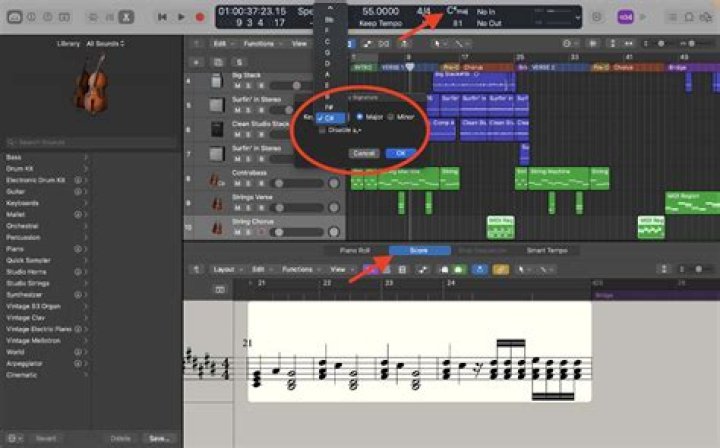Click the red Record button in transport
Screen dimensions: 720x448
[x=200, y=17]
